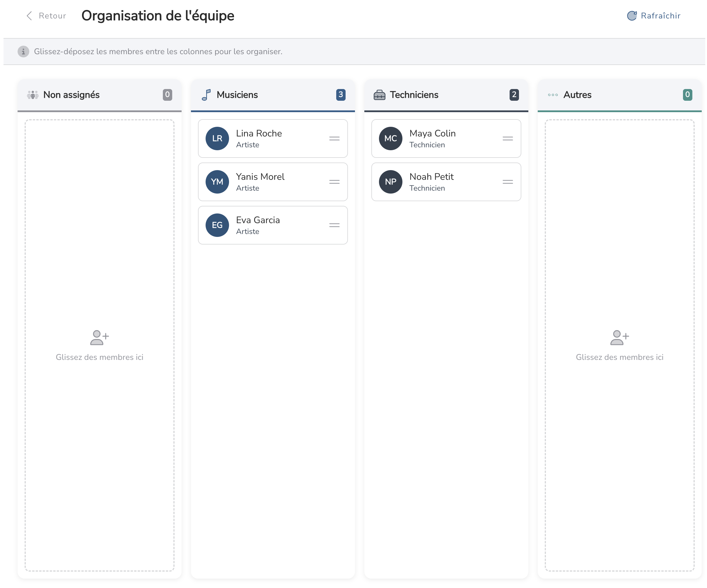The height and width of the screenshot is (588, 707).
Task: Click the Organisation de l'équipe page title
Action: pos(158,16)
